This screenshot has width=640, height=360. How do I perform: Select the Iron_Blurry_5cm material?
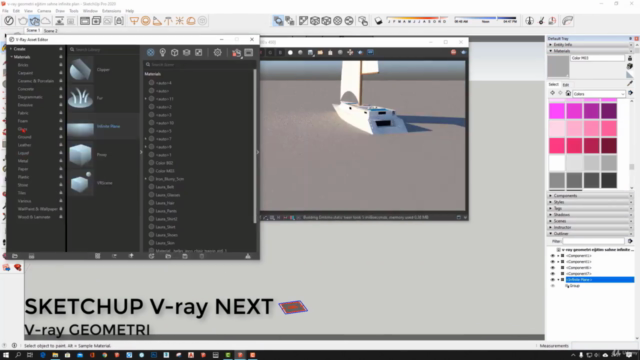pyautogui.click(x=169, y=179)
